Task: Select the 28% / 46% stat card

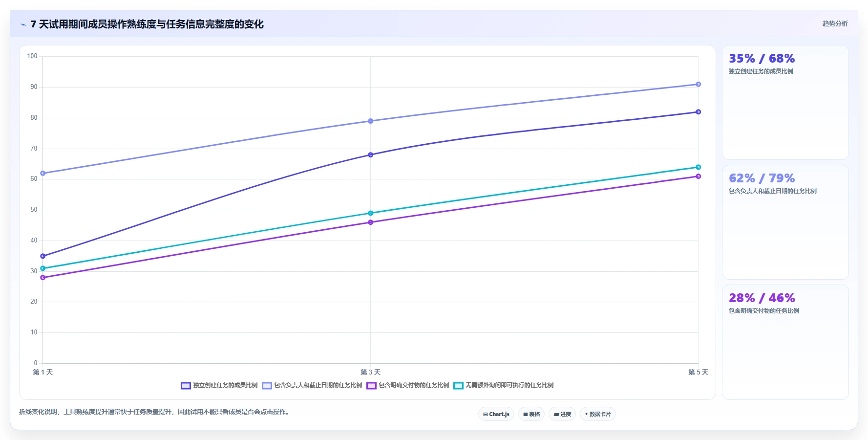Action: pyautogui.click(x=785, y=342)
